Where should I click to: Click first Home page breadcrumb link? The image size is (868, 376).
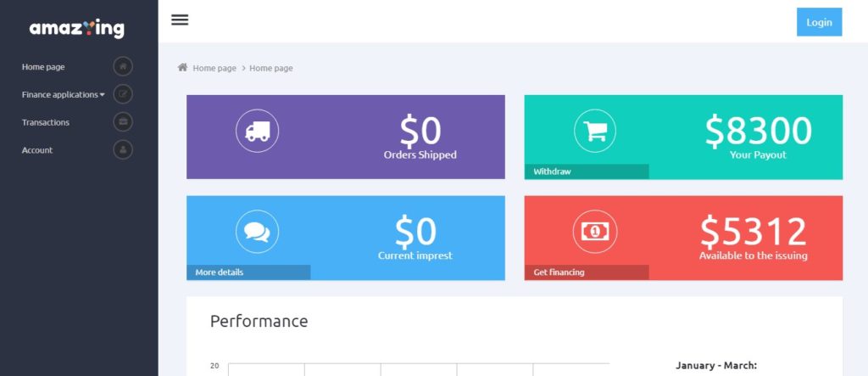coord(214,68)
